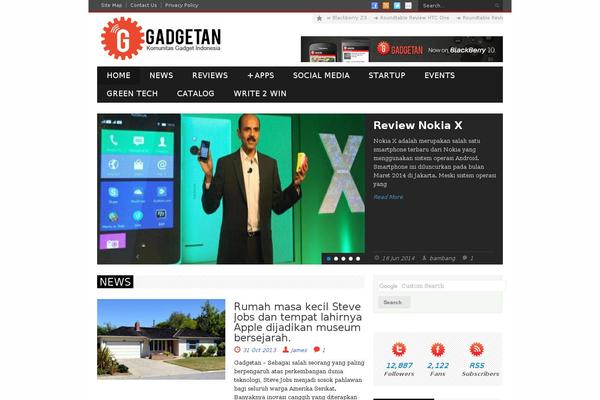Click the Gadgetan BlackBerry 10 banner ad
600x400 pixels.
[402, 49]
